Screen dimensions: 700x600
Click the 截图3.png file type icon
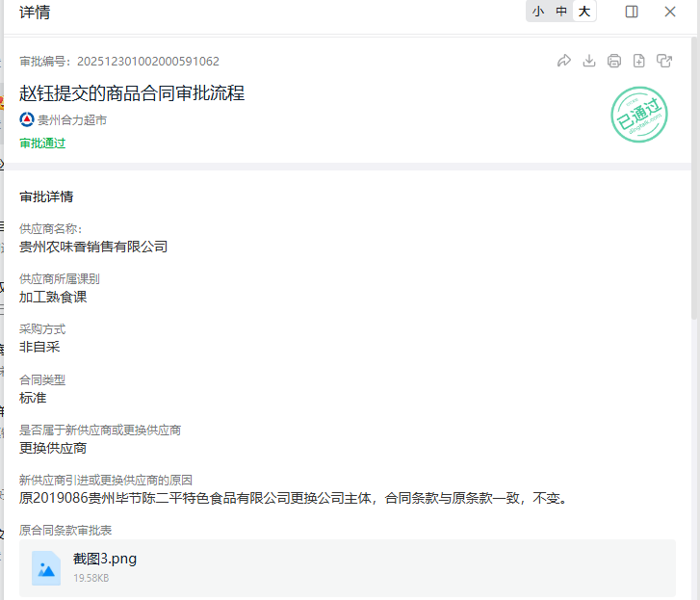(x=46, y=568)
